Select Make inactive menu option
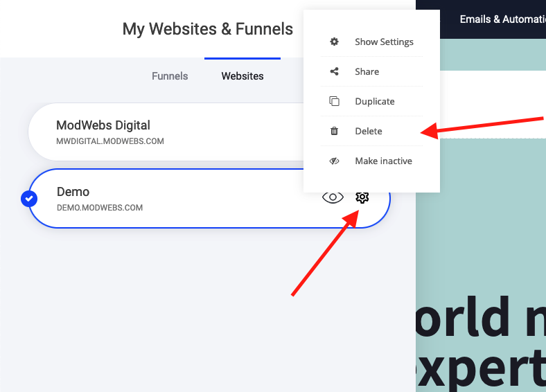Viewport: 546px width, 392px height. tap(383, 161)
